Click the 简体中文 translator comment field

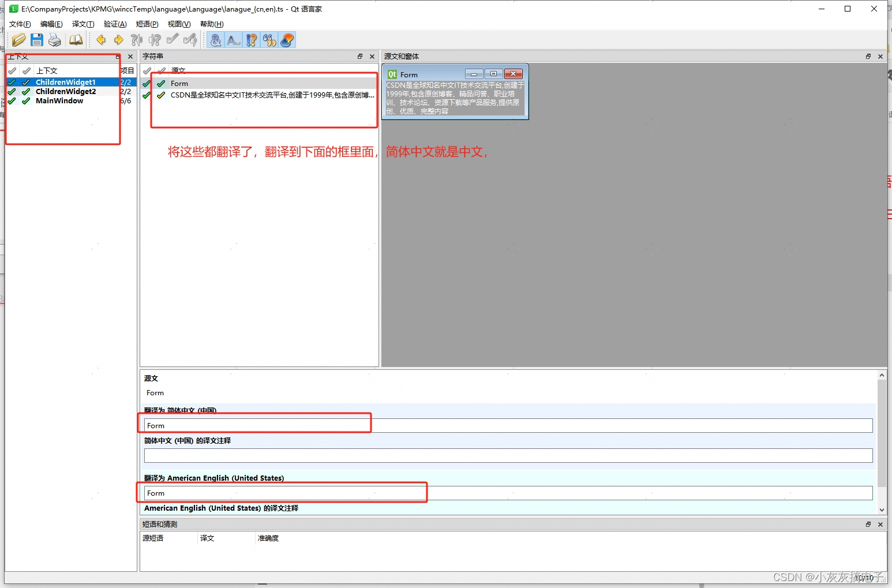click(508, 456)
